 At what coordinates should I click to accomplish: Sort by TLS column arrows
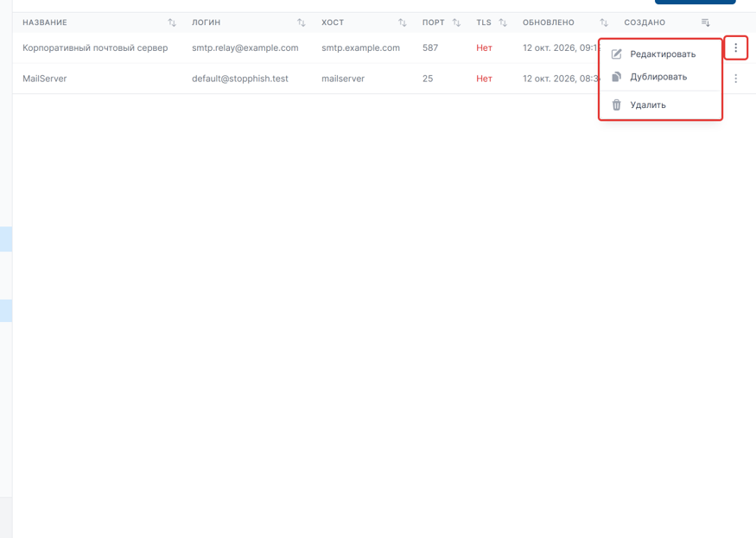[x=503, y=22]
